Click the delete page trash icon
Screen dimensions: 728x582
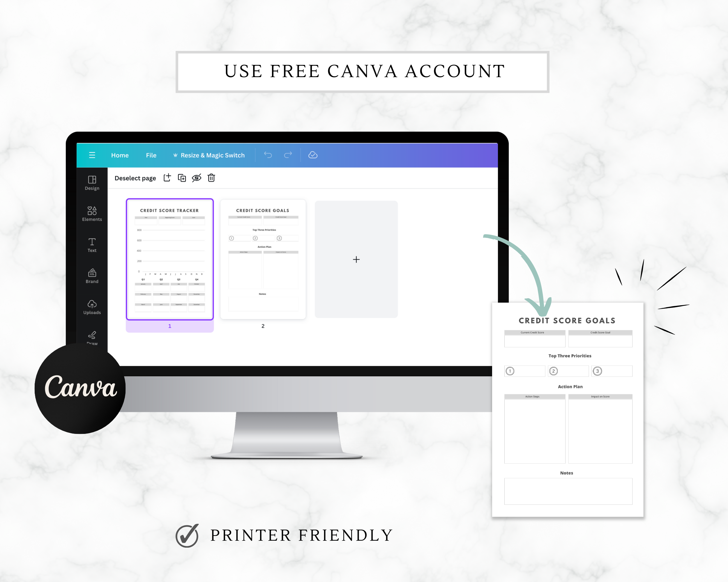pos(212,178)
